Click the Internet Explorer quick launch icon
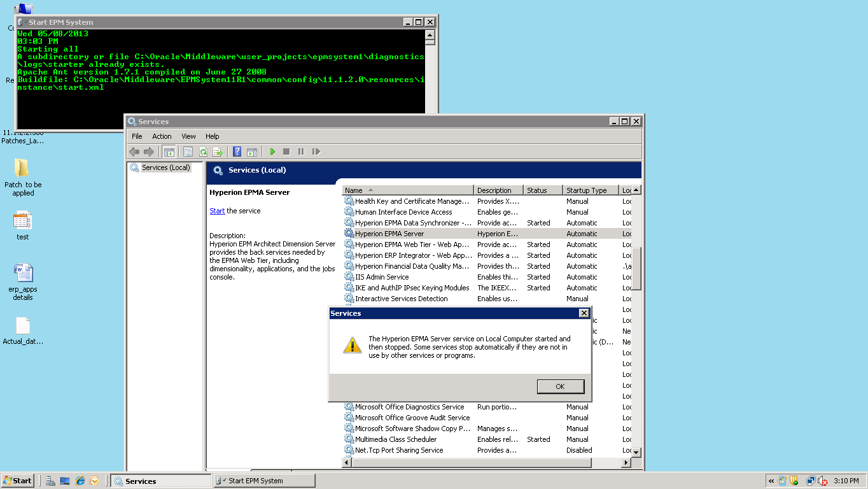 [x=80, y=481]
